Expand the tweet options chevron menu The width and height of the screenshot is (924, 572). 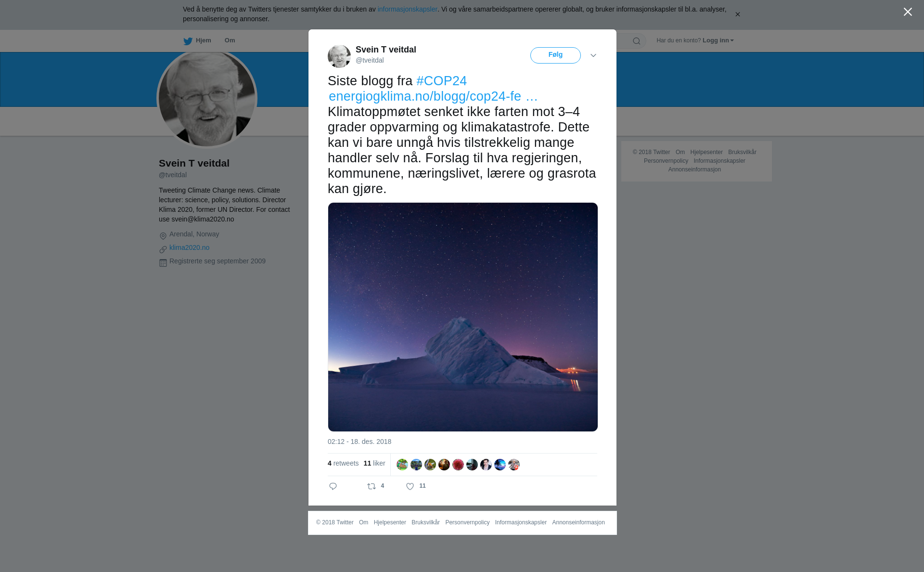(593, 55)
